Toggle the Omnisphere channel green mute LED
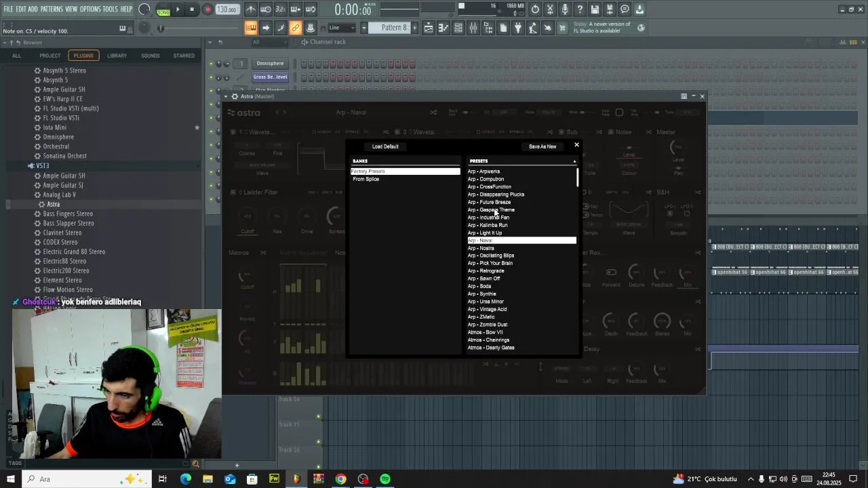 211,64
